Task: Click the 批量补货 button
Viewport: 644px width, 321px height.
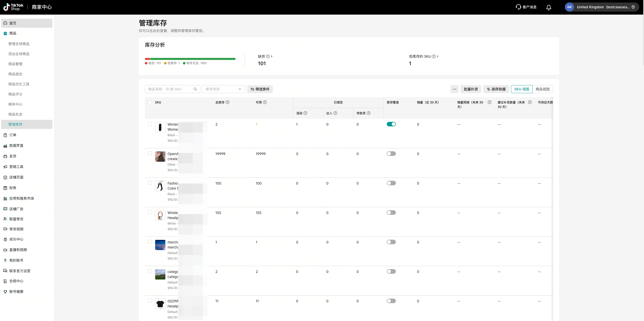Action: [471, 89]
